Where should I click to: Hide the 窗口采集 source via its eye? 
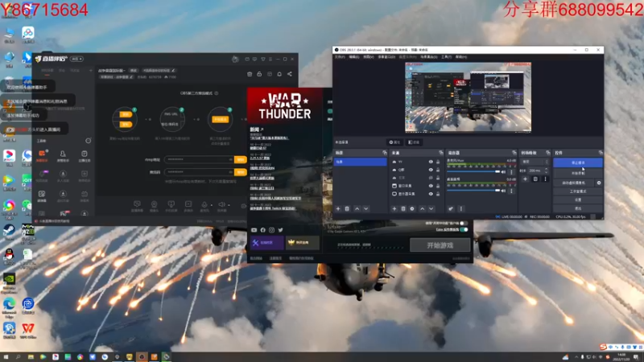431,186
